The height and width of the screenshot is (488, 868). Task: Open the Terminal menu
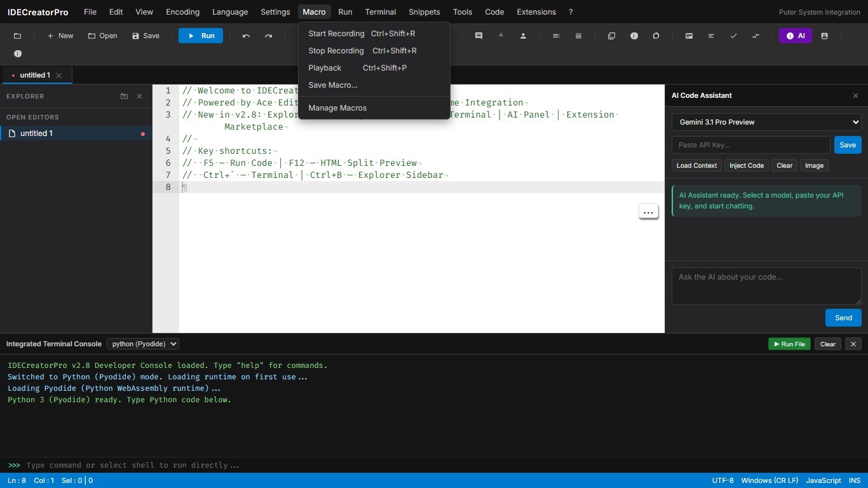coord(381,12)
